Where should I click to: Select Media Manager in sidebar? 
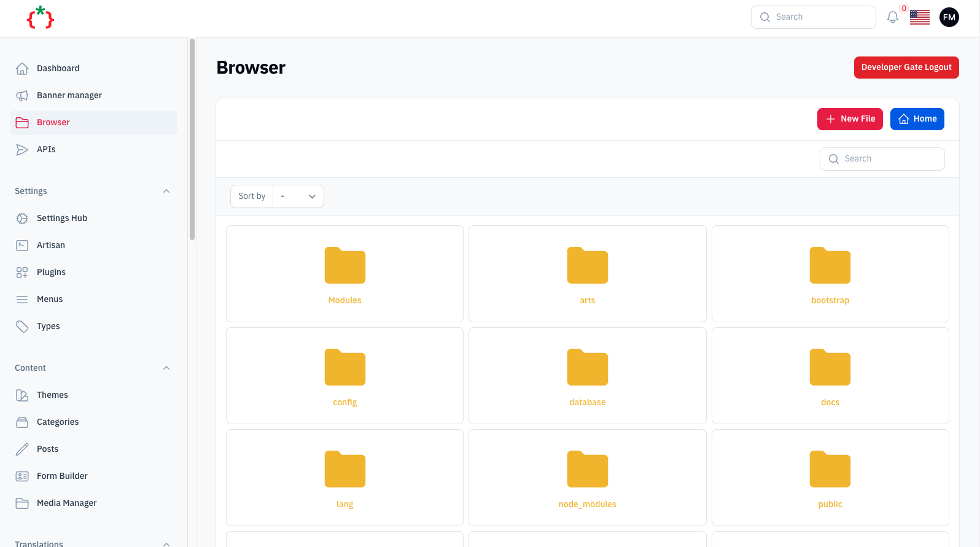click(x=66, y=503)
